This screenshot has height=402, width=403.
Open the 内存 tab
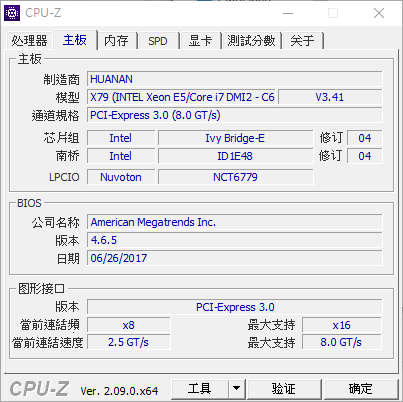point(116,41)
